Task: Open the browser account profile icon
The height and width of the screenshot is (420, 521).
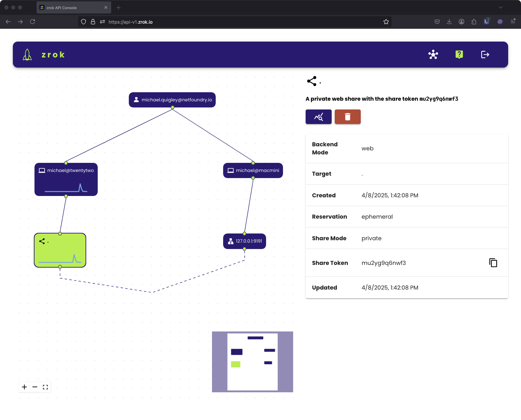Action: (461, 22)
